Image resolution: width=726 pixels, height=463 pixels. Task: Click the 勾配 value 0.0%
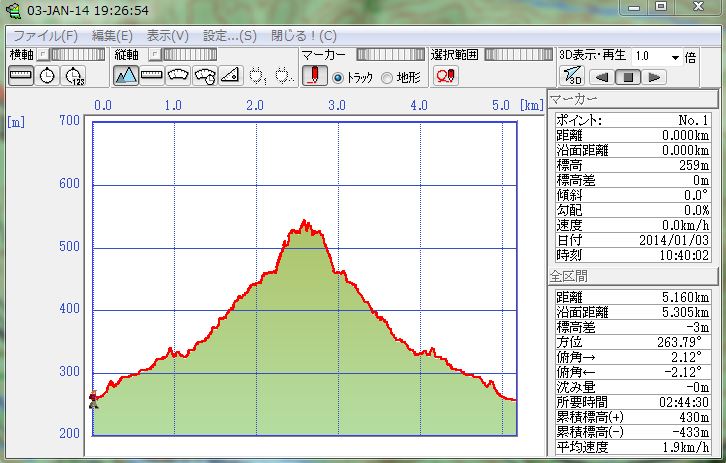point(696,210)
